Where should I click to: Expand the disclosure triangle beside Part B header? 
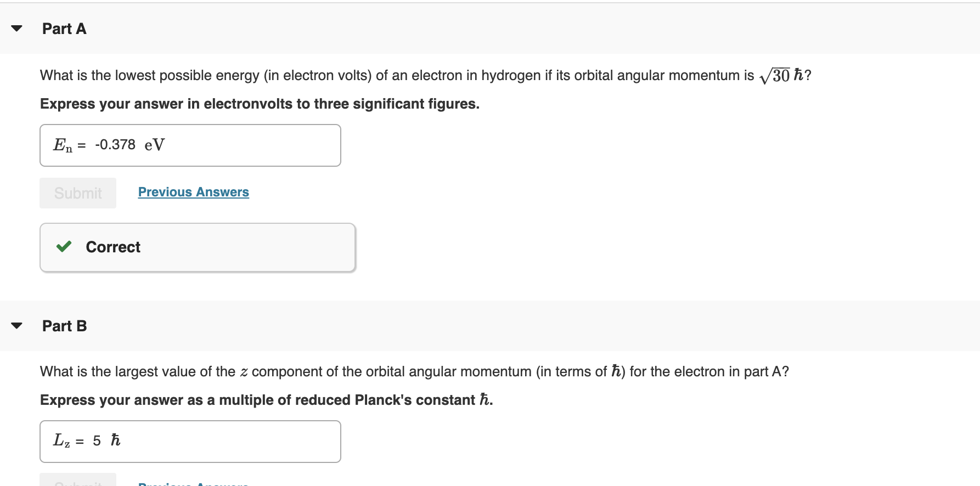pyautogui.click(x=17, y=326)
